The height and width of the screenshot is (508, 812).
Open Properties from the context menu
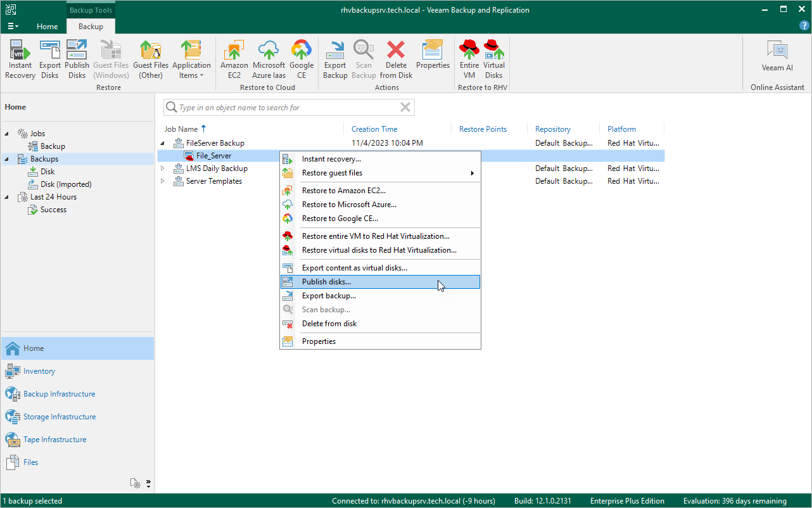pyautogui.click(x=380, y=341)
